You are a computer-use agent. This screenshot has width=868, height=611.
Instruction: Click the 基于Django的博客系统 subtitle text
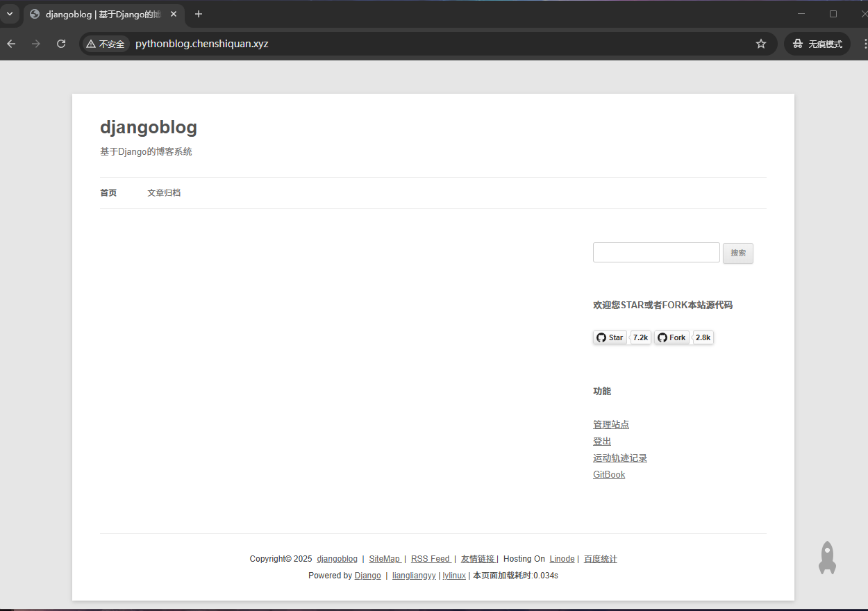(146, 151)
